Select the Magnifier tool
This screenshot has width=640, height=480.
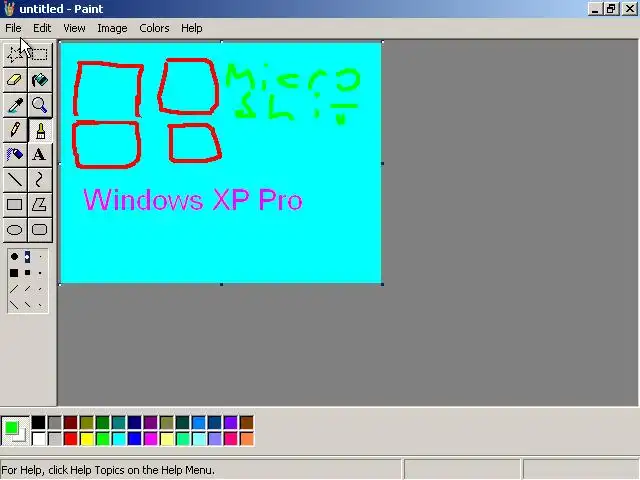coord(40,105)
